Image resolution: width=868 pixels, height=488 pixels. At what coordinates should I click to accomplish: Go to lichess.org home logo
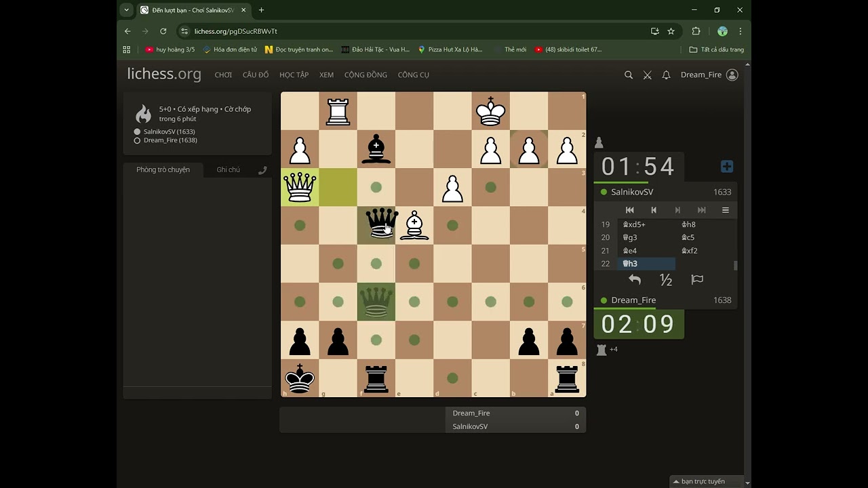[x=164, y=75]
